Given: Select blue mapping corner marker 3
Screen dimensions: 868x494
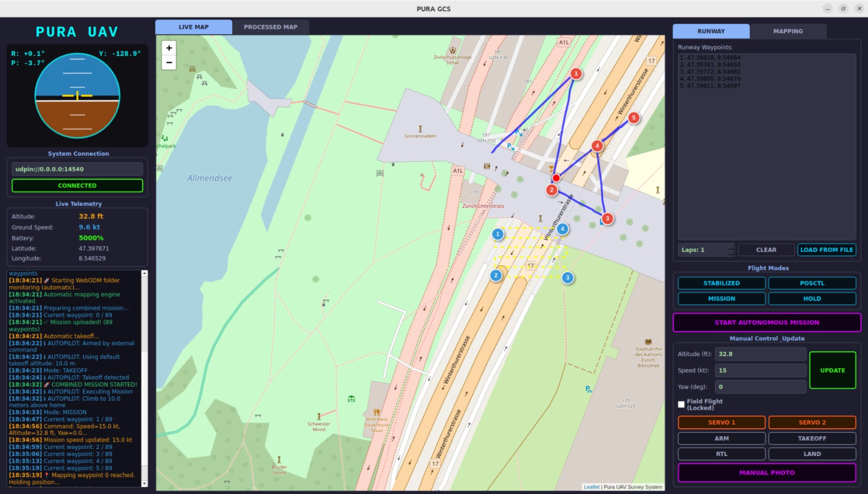Looking at the screenshot, I should 567,277.
